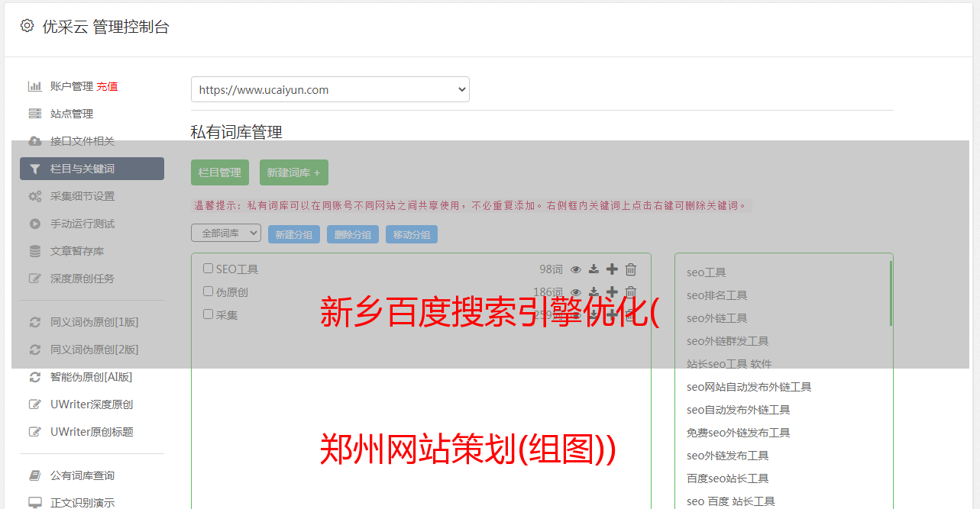Select keyword "seo工具" in the right list

707,272
